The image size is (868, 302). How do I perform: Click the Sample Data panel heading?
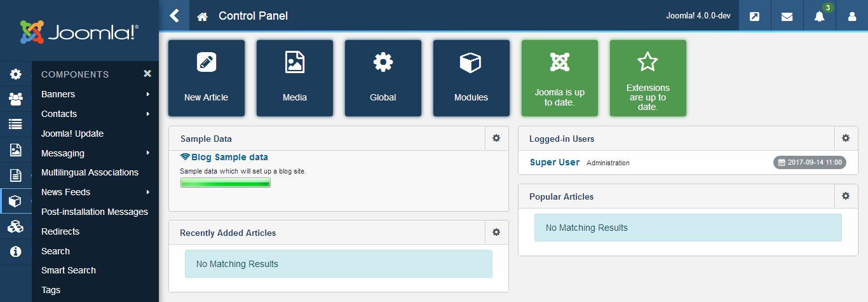click(x=206, y=139)
